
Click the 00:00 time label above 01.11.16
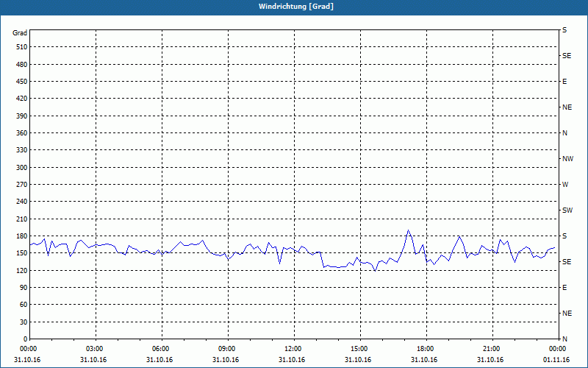[x=558, y=349]
